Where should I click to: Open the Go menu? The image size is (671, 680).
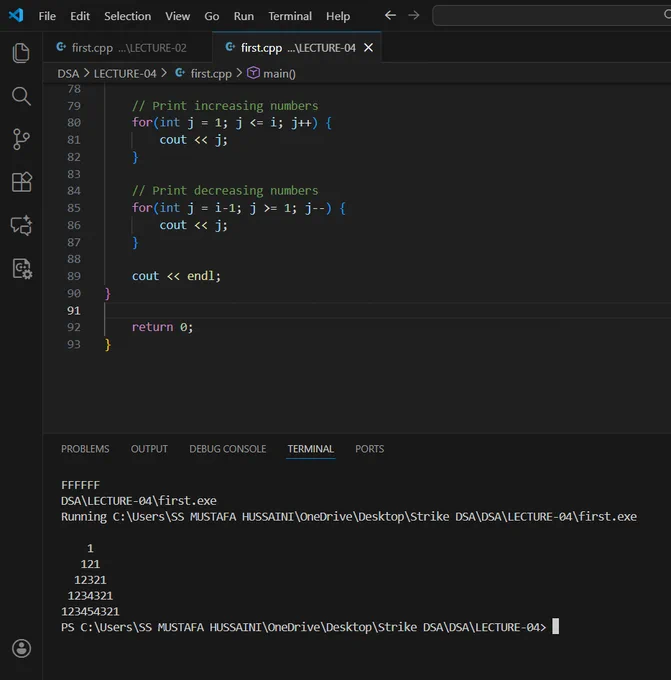click(x=212, y=16)
